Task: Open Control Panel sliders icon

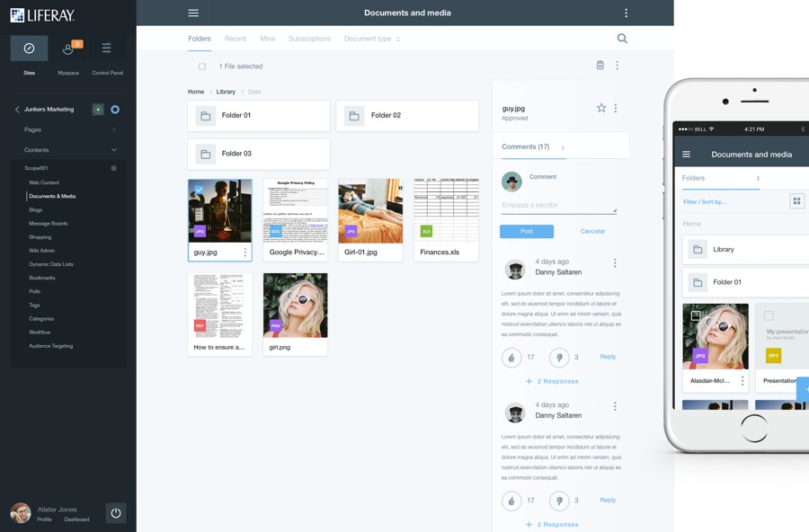Action: coord(107,48)
